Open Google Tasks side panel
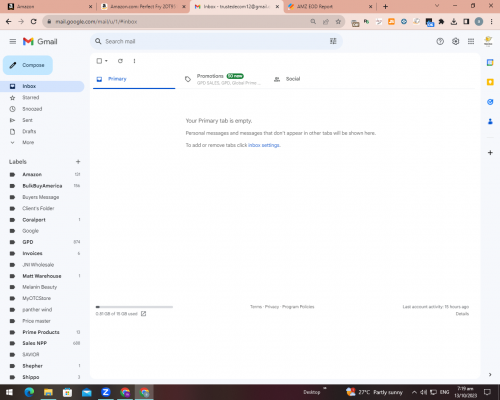Image resolution: width=500 pixels, height=400 pixels. [x=490, y=102]
